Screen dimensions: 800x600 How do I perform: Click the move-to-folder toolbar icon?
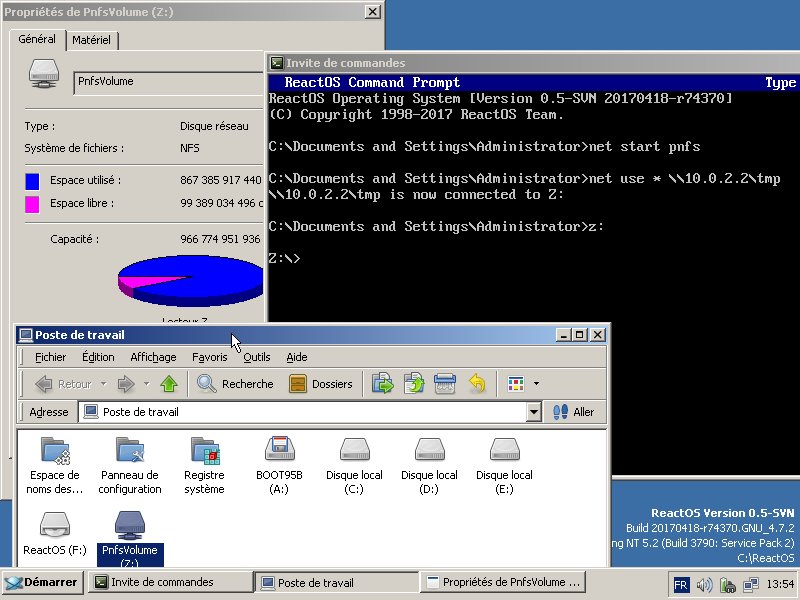click(383, 384)
